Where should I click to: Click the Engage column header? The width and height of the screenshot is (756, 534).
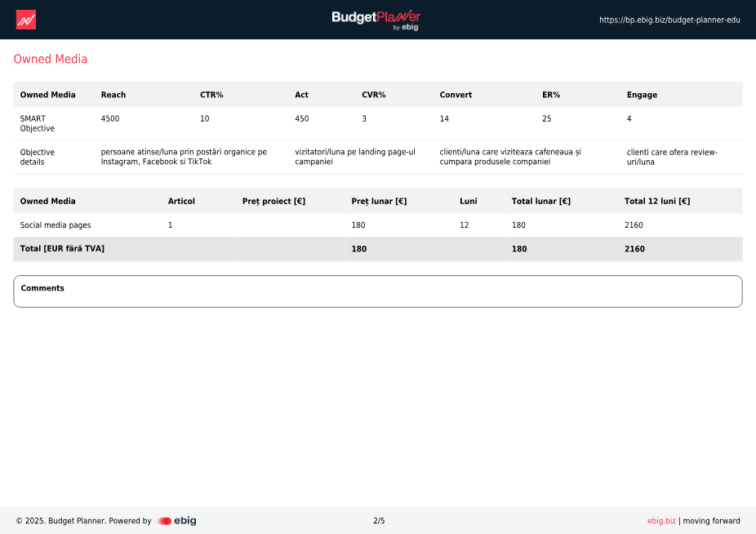point(642,95)
